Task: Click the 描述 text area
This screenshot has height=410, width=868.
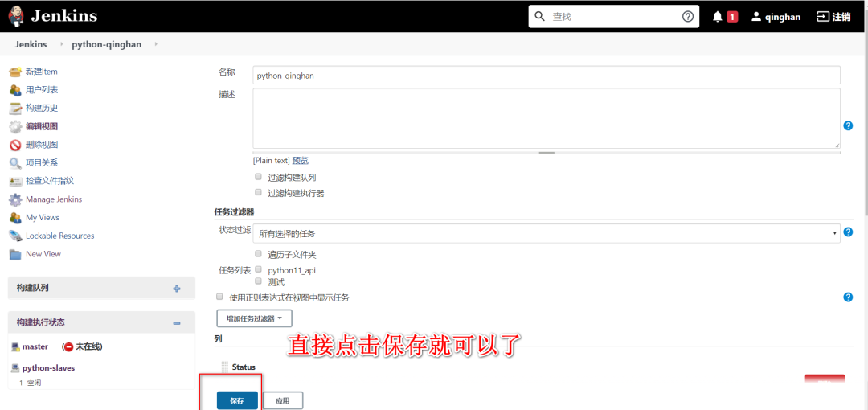Action: pos(547,118)
